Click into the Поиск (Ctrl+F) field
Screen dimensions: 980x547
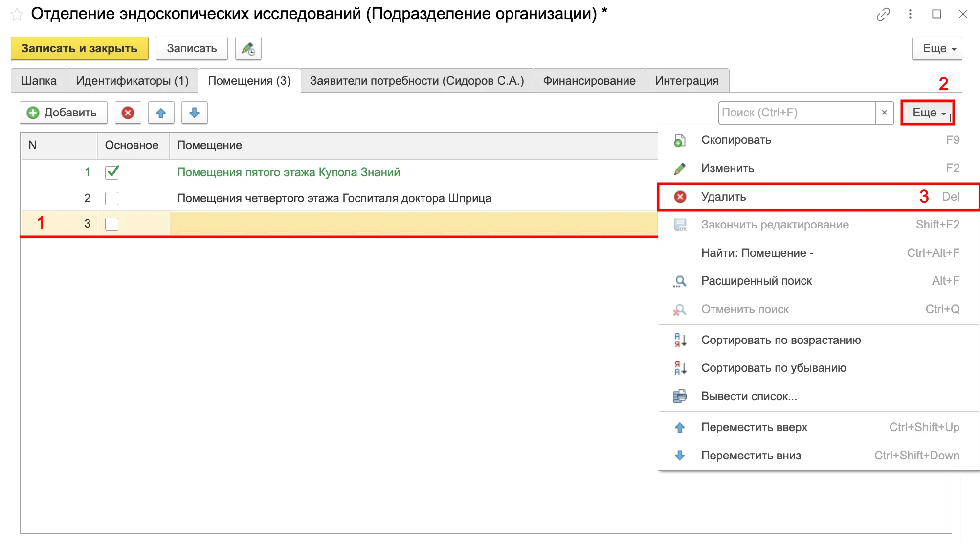pos(797,113)
